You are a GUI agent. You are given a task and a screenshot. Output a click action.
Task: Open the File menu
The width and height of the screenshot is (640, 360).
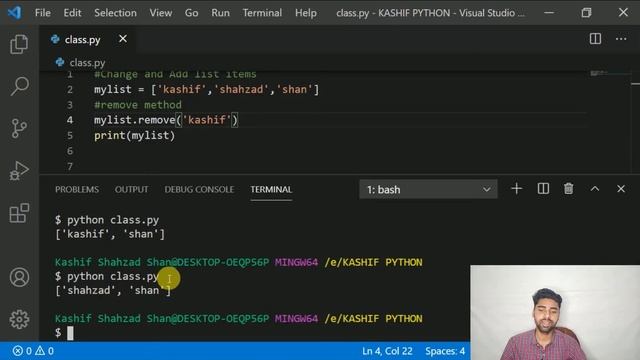(x=43, y=13)
